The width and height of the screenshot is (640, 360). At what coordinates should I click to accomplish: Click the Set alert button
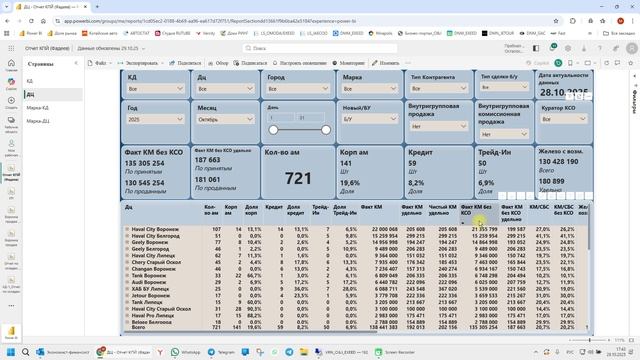(299, 63)
